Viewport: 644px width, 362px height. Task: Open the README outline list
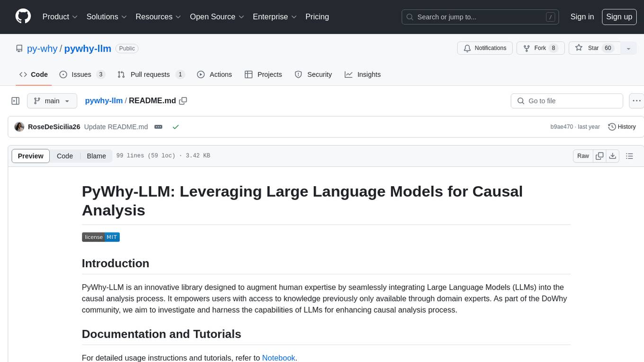629,156
